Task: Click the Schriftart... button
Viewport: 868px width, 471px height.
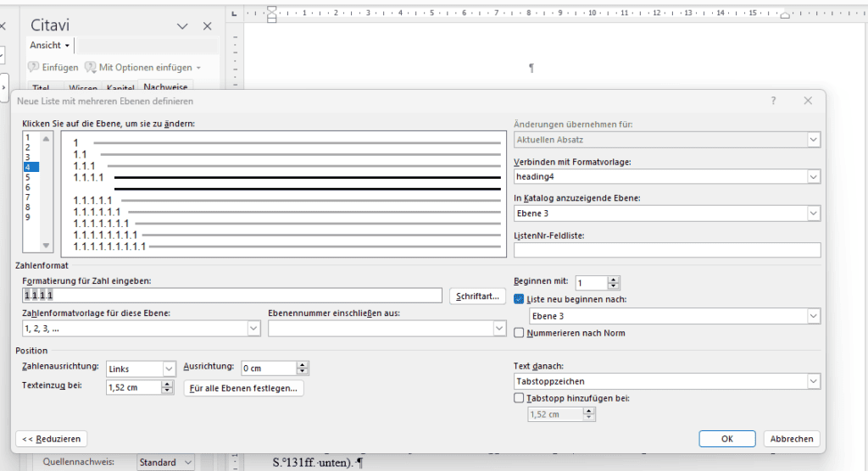Action: point(477,296)
